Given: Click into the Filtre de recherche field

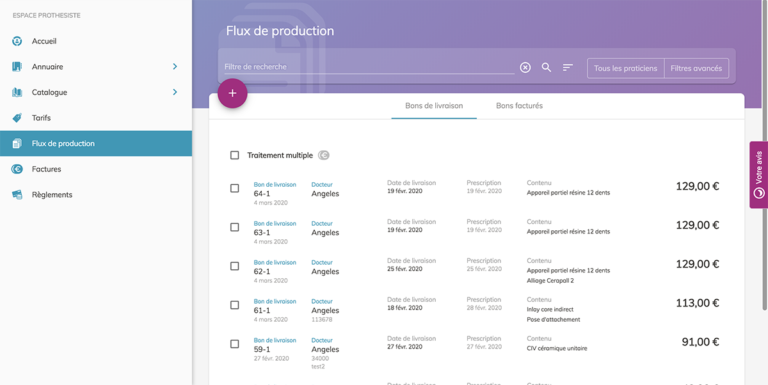Looking at the screenshot, I should pyautogui.click(x=369, y=67).
